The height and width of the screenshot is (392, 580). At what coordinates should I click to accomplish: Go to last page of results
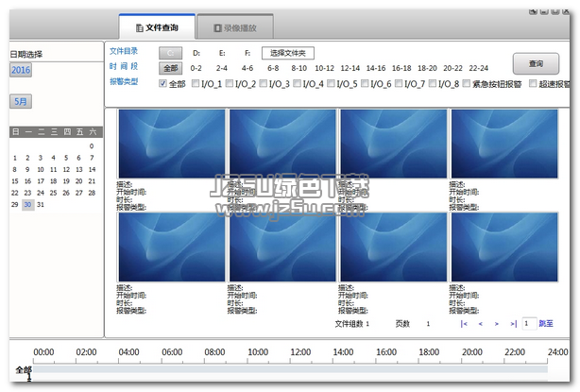[x=514, y=324]
